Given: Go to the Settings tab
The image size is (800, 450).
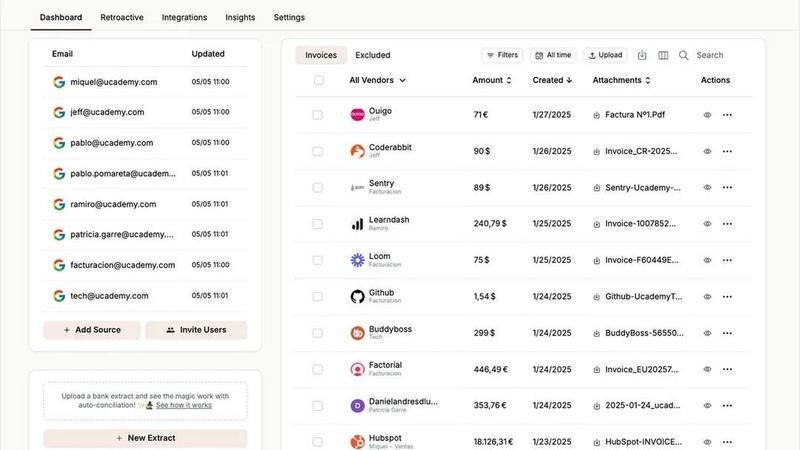Looking at the screenshot, I should 289,17.
